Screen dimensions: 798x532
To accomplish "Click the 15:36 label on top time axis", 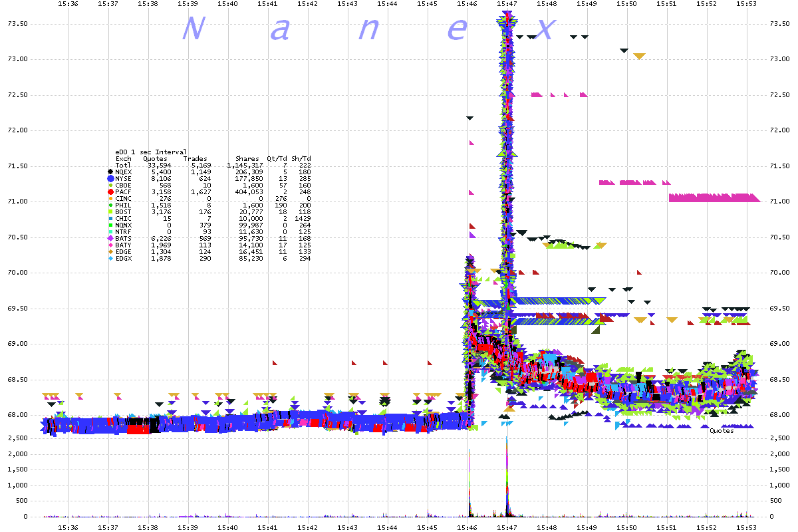I will [x=68, y=4].
